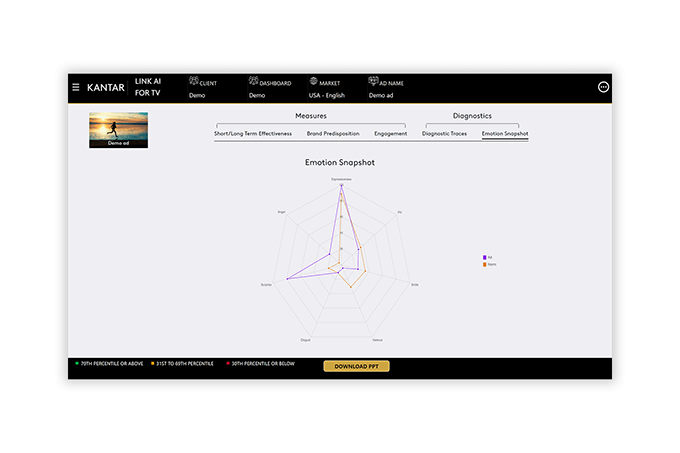
Task: Select the Diagnostic Traces tab
Action: point(446,133)
